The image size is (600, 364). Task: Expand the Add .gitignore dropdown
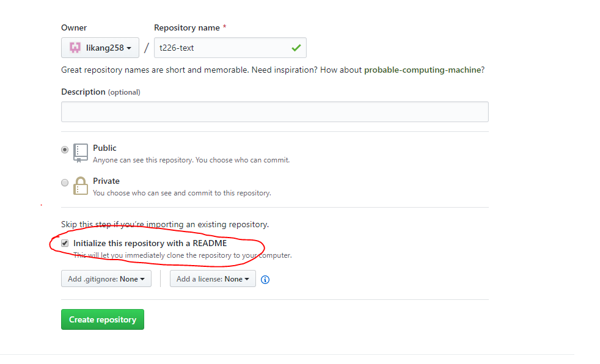(x=106, y=278)
